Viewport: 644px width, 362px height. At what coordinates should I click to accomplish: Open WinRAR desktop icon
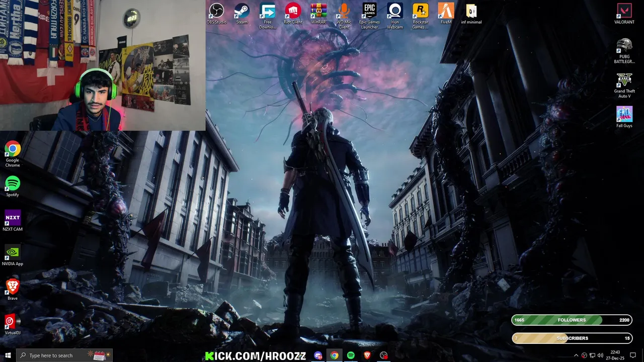click(318, 14)
